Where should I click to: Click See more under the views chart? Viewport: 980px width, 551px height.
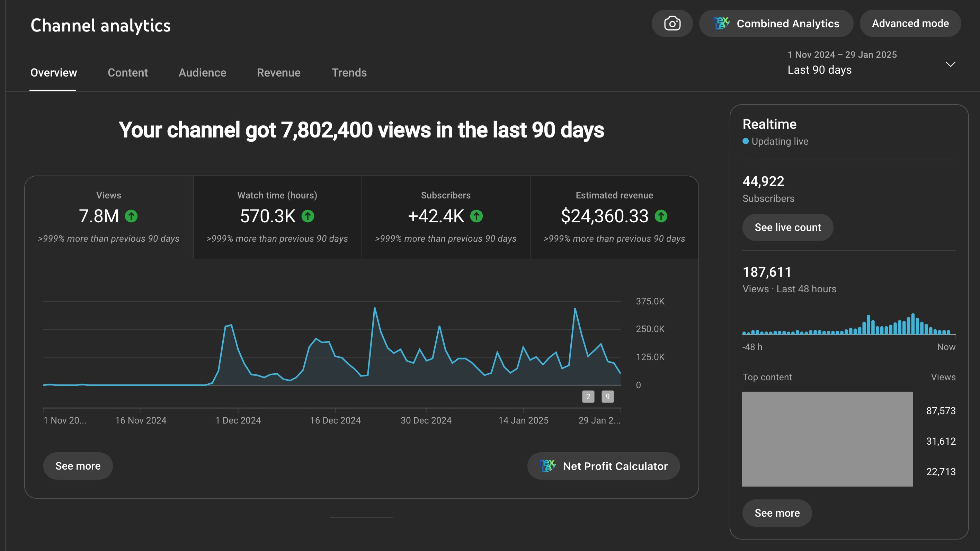click(78, 466)
